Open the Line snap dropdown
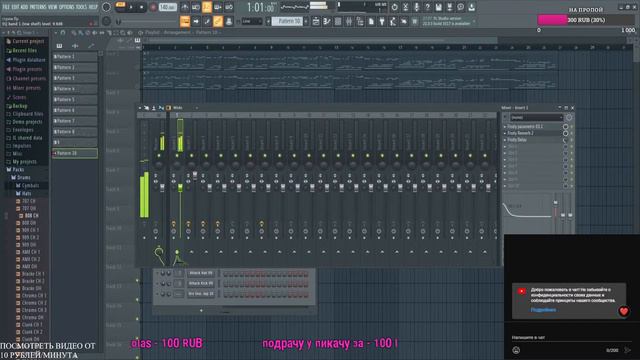640x360 pixels. (252, 21)
